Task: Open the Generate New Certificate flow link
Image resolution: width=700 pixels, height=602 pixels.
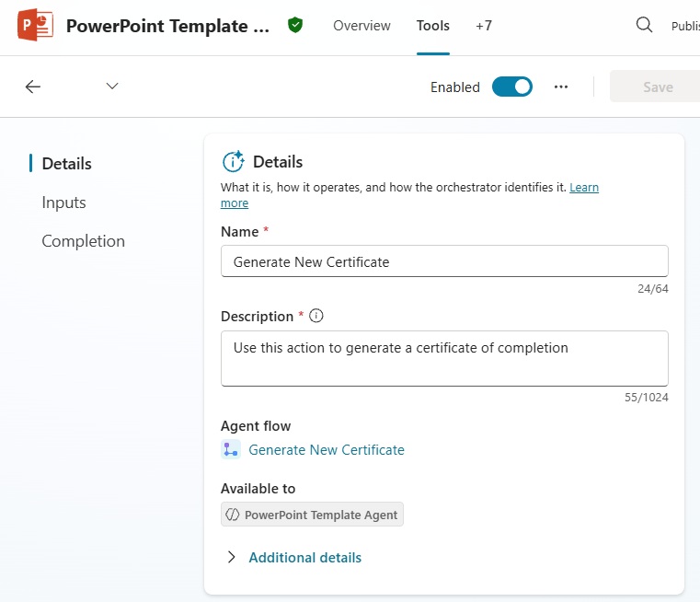Action: (326, 449)
